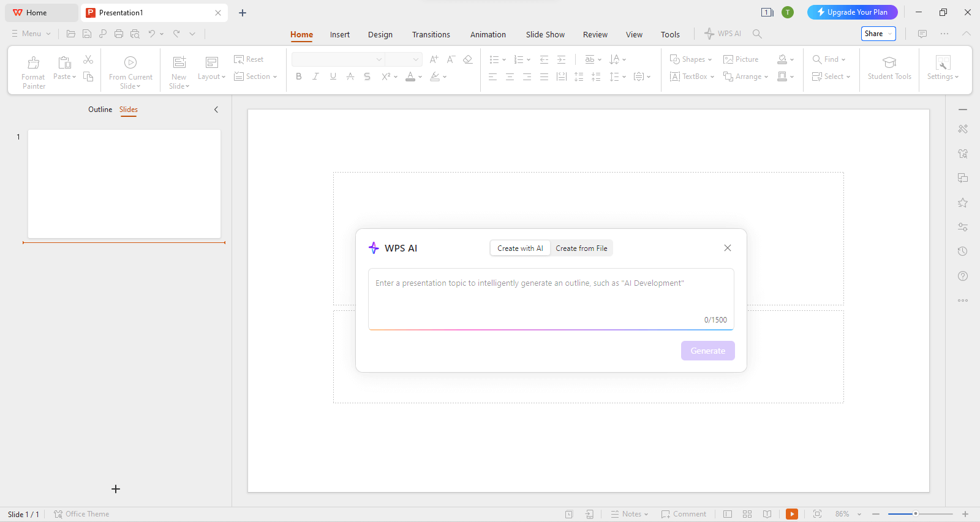The width and height of the screenshot is (980, 522).
Task: Switch to Slide Sorter view icon
Action: 747,514
